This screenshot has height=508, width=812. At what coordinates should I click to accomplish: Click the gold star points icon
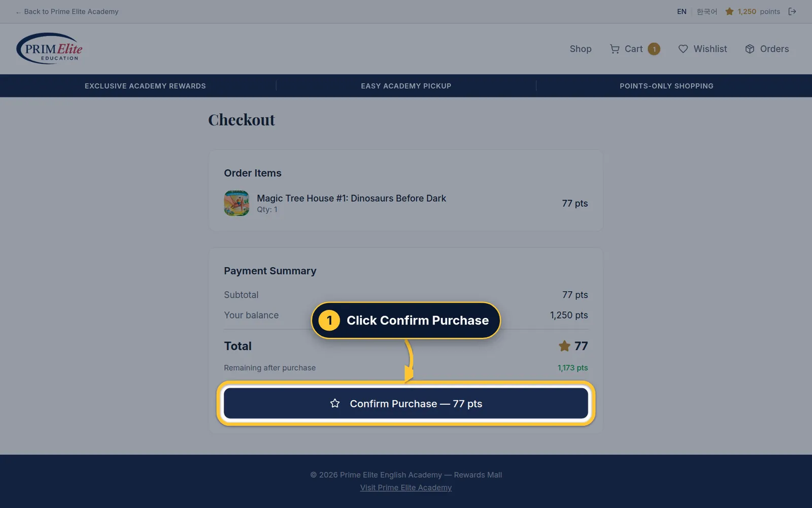pyautogui.click(x=729, y=11)
